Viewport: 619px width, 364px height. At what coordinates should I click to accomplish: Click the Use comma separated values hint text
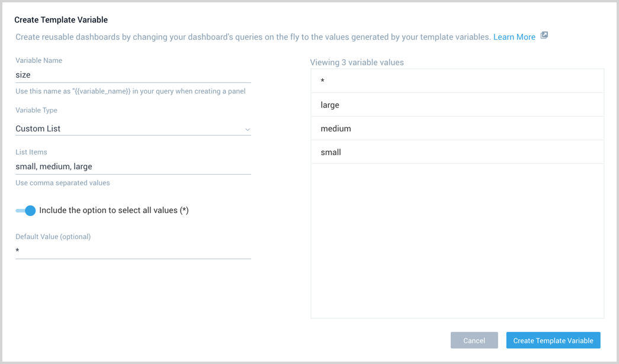click(x=62, y=182)
